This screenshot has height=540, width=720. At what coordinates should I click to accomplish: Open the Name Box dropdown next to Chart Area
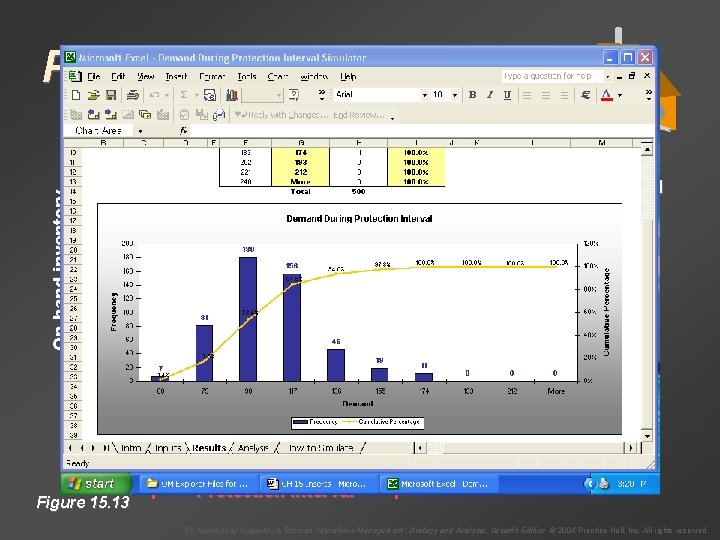click(141, 131)
